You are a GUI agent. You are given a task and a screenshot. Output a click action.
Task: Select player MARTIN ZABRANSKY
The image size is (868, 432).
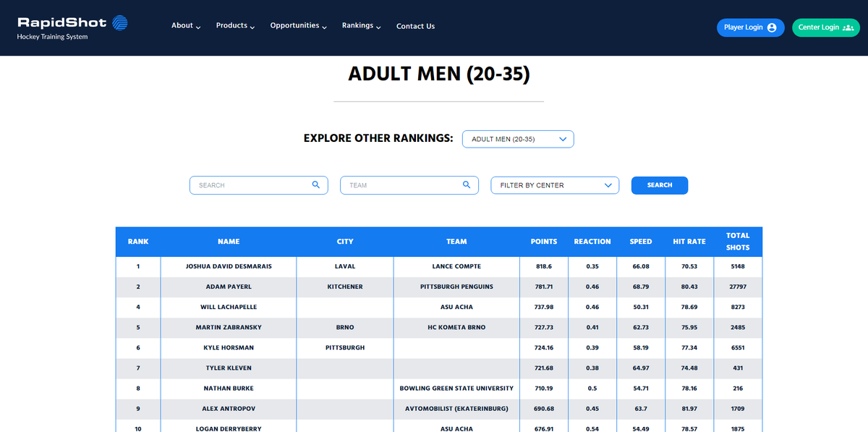(x=229, y=327)
